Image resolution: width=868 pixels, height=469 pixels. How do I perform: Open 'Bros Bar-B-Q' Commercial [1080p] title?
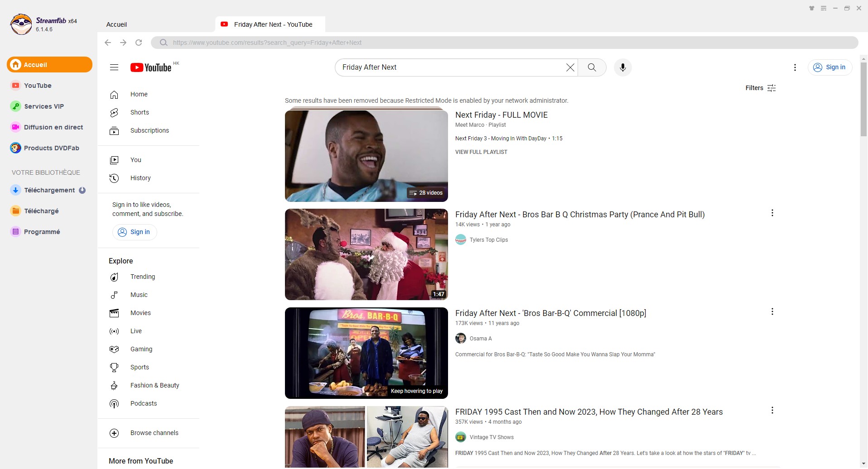[x=551, y=313]
